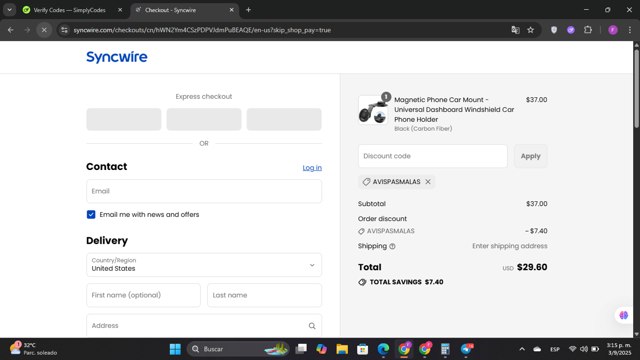
Task: Choose the third express checkout button
Action: 284,119
